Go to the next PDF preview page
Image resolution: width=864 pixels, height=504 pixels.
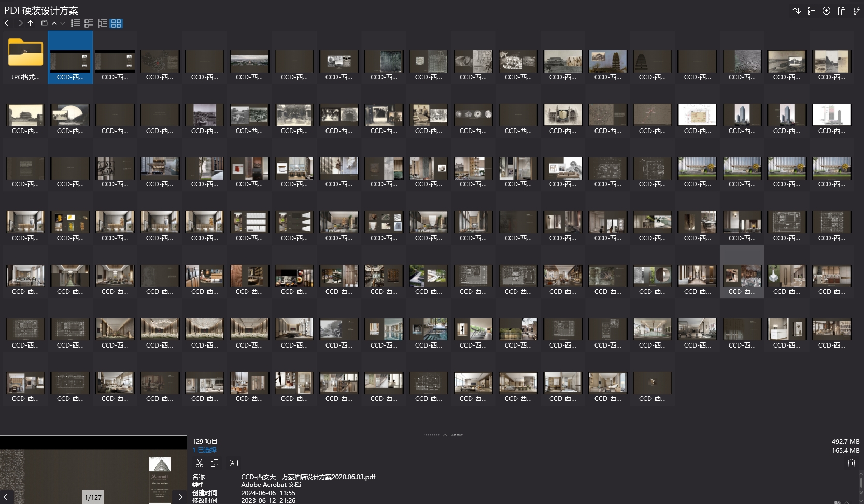point(179,497)
